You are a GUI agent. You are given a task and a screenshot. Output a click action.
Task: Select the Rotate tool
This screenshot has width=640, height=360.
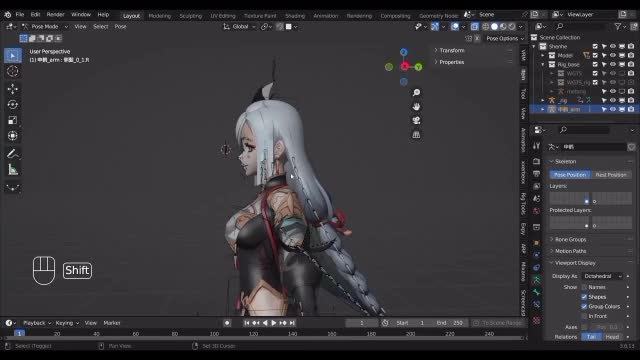(x=13, y=104)
